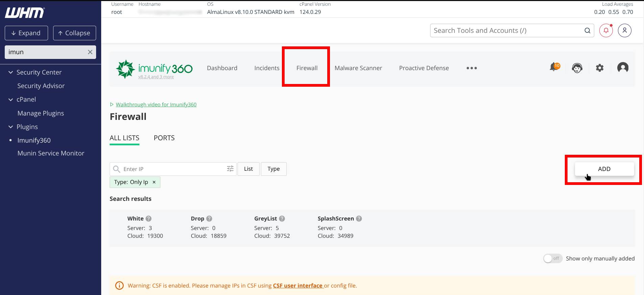Image resolution: width=644 pixels, height=295 pixels.
Task: Collapse the cPanel section
Action: (11, 100)
